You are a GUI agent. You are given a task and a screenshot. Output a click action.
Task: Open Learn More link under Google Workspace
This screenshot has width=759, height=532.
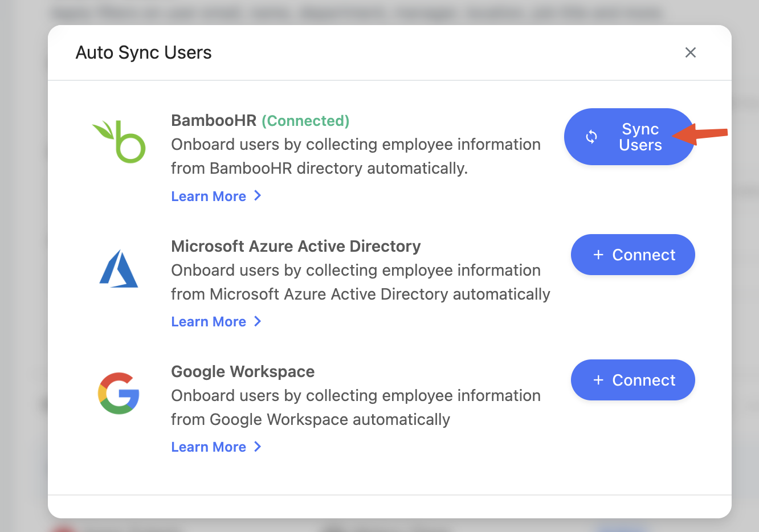coord(216,447)
